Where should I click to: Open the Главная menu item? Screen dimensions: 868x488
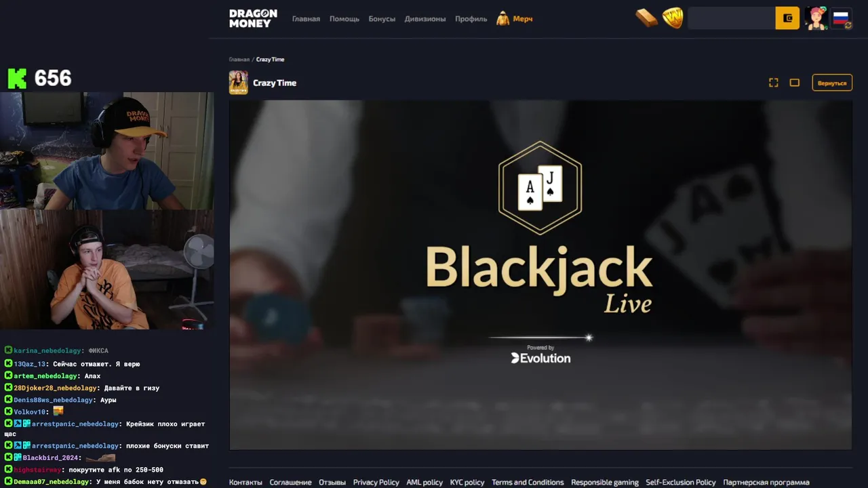tap(306, 19)
